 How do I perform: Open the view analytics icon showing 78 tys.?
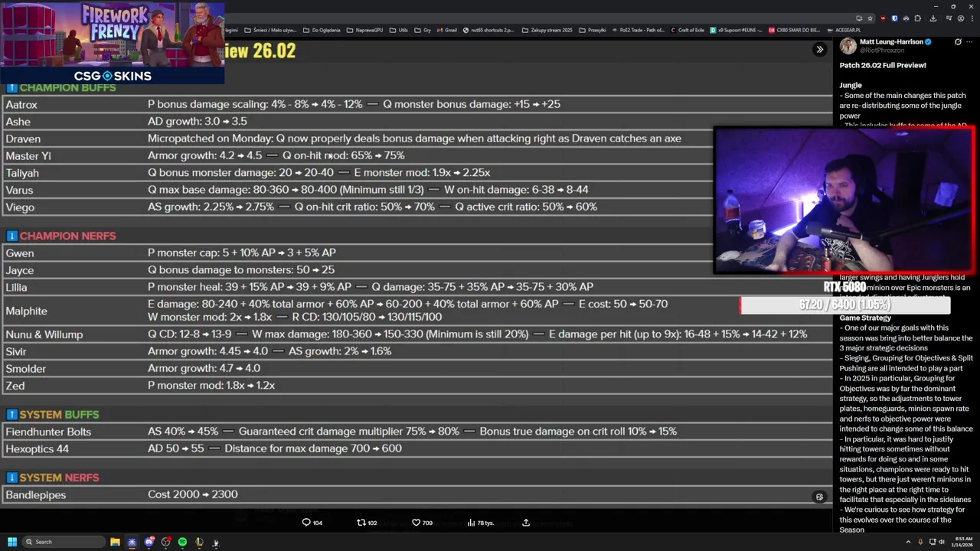point(481,523)
